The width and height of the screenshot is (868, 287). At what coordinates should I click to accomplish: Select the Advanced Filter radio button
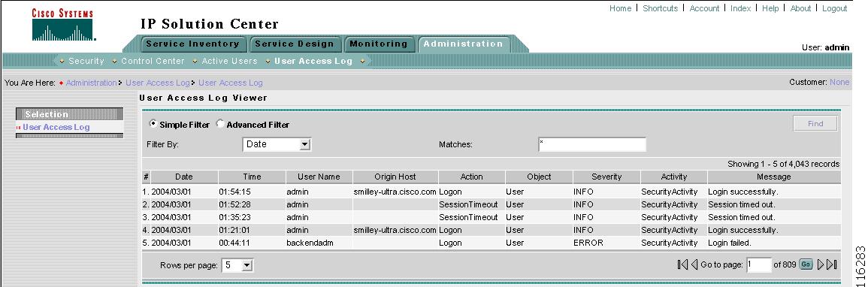pos(219,124)
